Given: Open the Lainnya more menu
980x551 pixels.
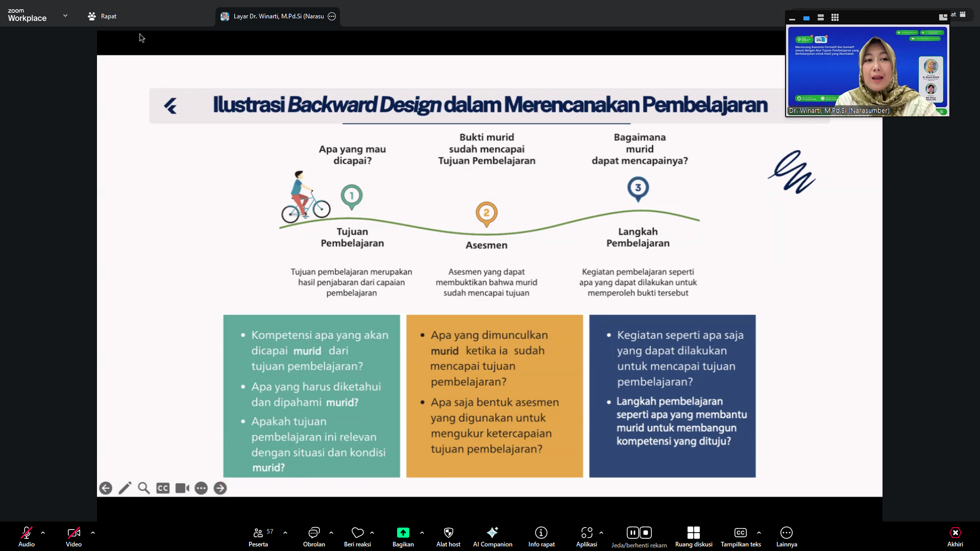Looking at the screenshot, I should [787, 536].
